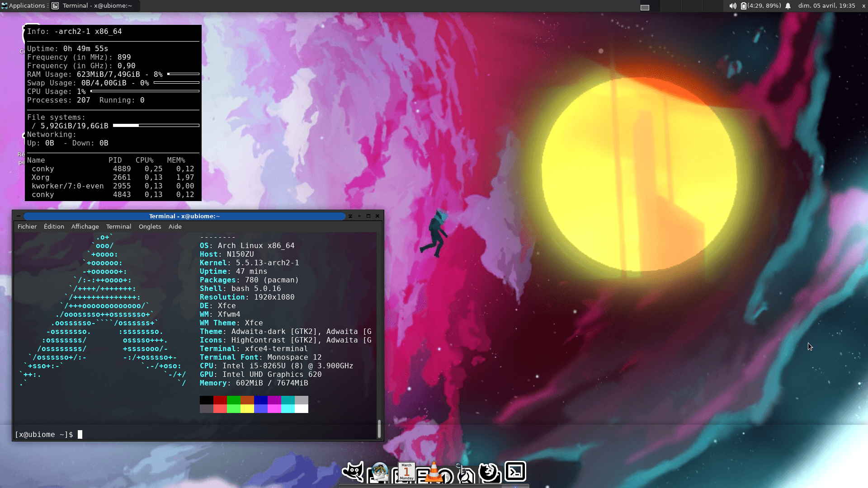This screenshot has width=868, height=488.
Task: Open the terminal launcher in the dock
Action: tap(515, 471)
